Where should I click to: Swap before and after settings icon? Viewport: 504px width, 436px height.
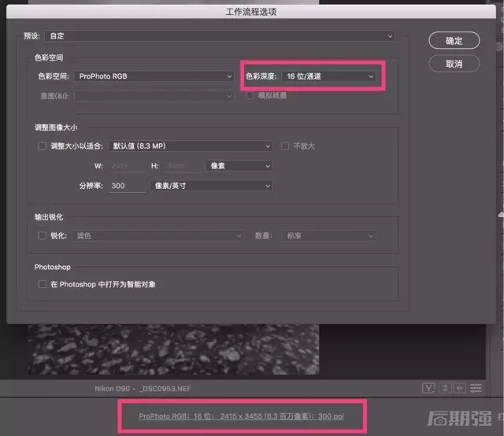coord(445,388)
